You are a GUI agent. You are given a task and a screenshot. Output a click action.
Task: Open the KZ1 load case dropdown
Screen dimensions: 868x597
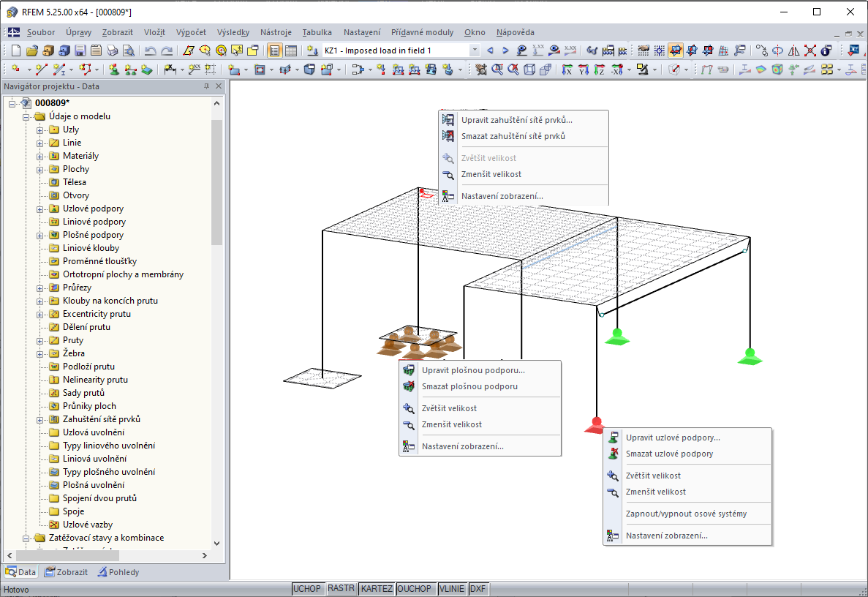point(475,50)
